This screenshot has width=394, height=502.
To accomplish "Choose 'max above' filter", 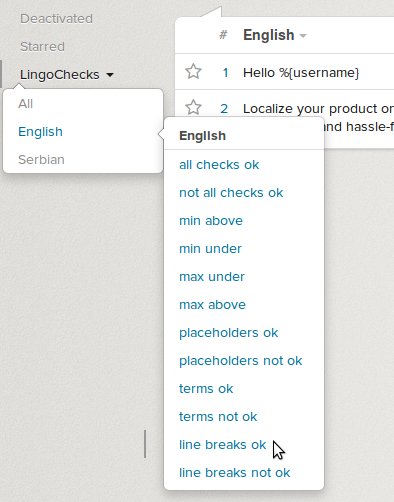I will point(212,305).
